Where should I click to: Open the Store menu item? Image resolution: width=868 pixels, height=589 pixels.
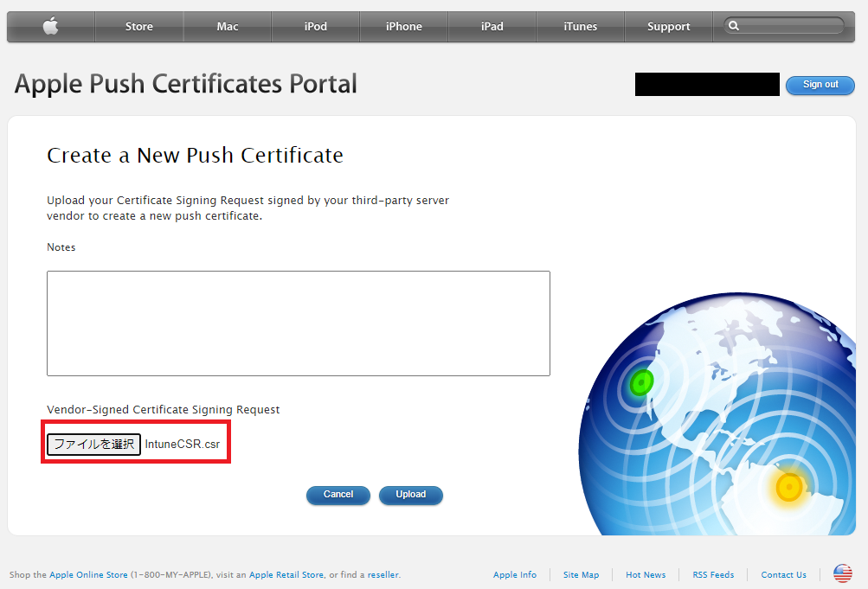[x=139, y=26]
